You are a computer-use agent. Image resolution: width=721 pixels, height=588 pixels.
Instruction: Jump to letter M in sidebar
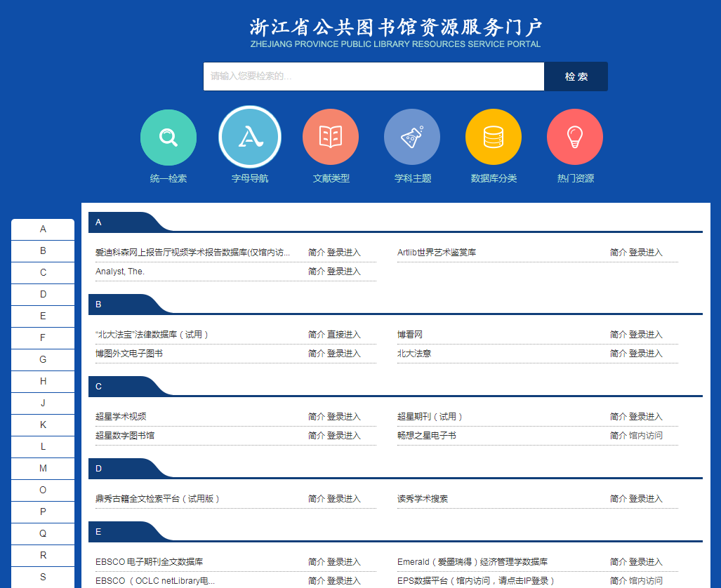pyautogui.click(x=43, y=469)
